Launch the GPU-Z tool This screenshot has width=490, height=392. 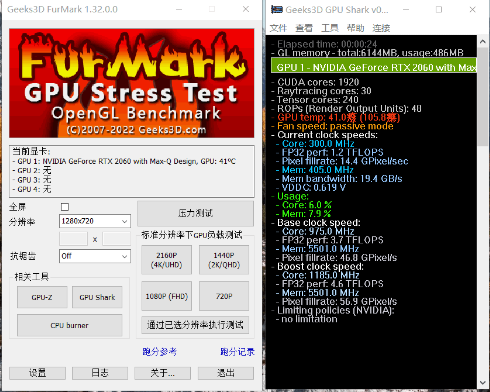click(x=42, y=297)
